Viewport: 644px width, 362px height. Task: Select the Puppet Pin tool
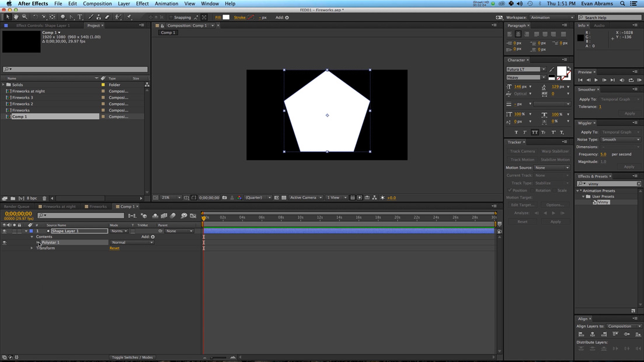tap(129, 18)
